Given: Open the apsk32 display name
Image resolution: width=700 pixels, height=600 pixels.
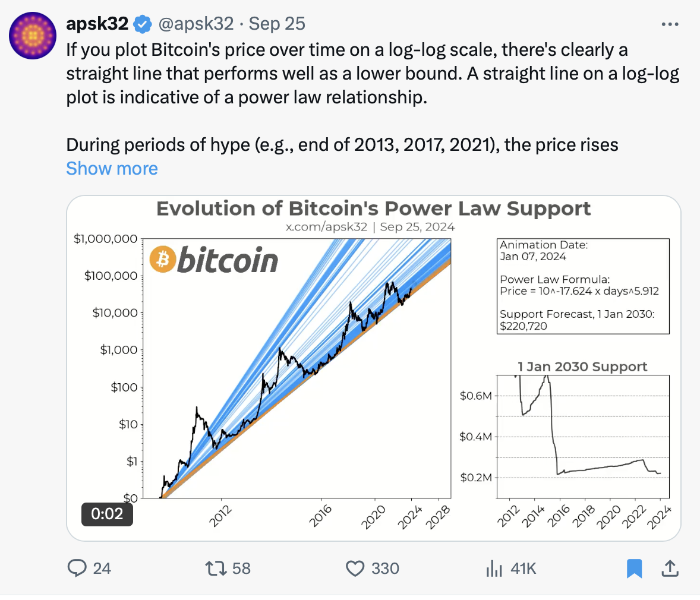Looking at the screenshot, I should pyautogui.click(x=97, y=24).
